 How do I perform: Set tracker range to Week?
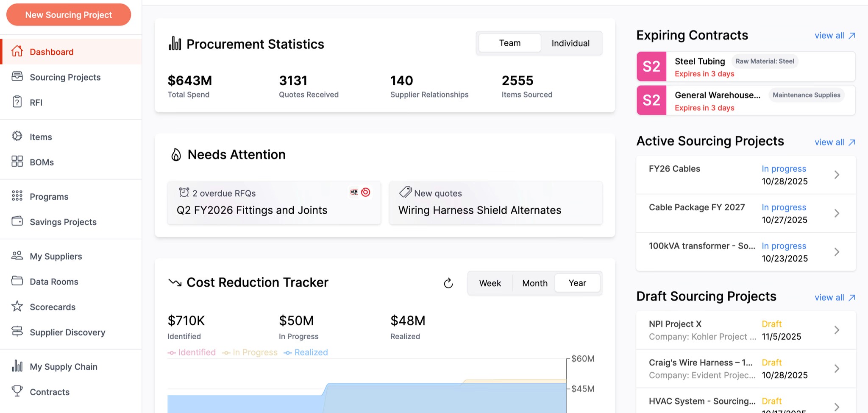click(x=490, y=283)
